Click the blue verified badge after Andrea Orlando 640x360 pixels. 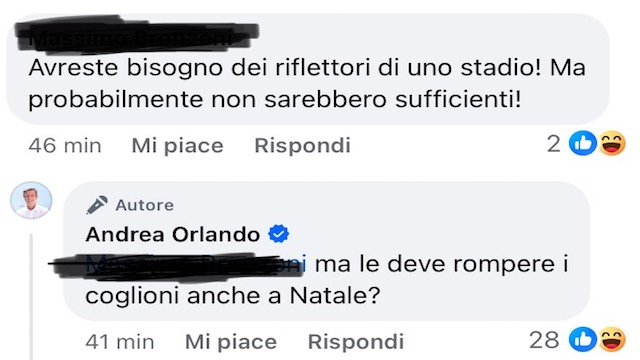278,234
